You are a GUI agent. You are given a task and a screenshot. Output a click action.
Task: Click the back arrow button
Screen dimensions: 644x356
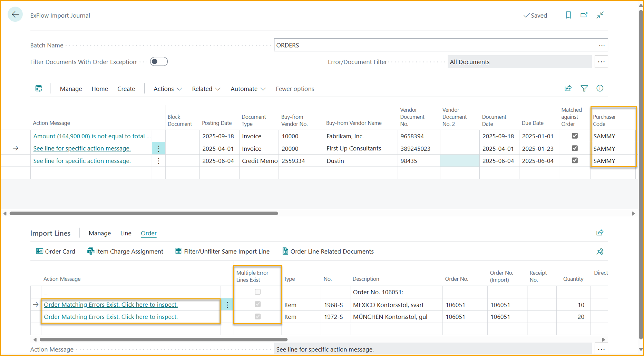click(x=15, y=15)
